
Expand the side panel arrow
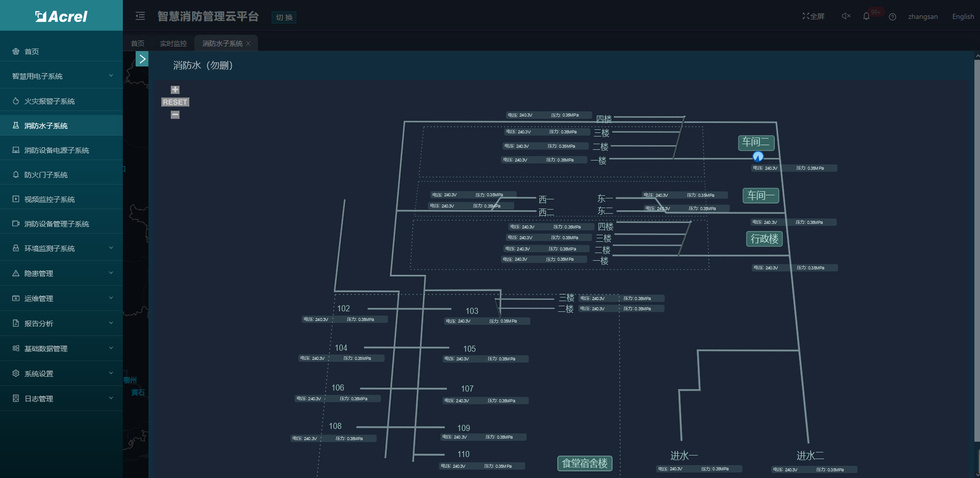142,59
